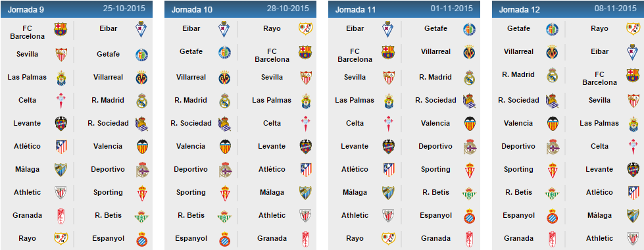The height and width of the screenshot is (250, 644).
Task: Click Celta crest in Jornada 12
Action: point(633,146)
